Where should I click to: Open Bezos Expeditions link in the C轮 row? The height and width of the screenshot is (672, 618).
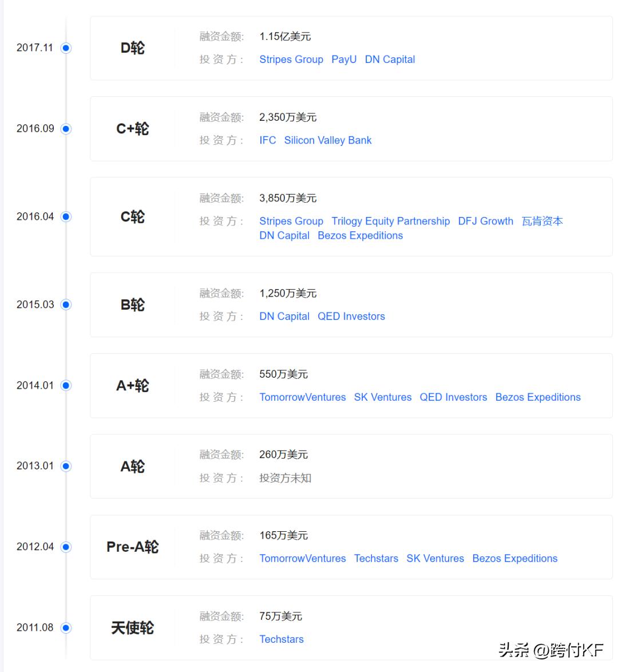360,235
